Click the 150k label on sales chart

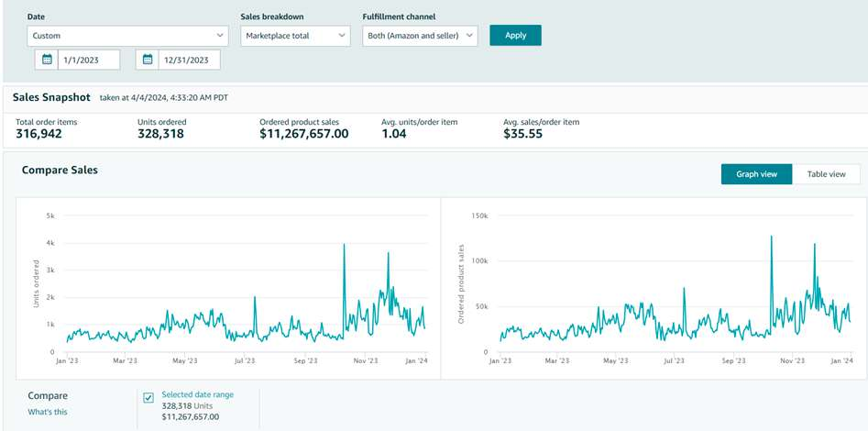[x=478, y=215]
